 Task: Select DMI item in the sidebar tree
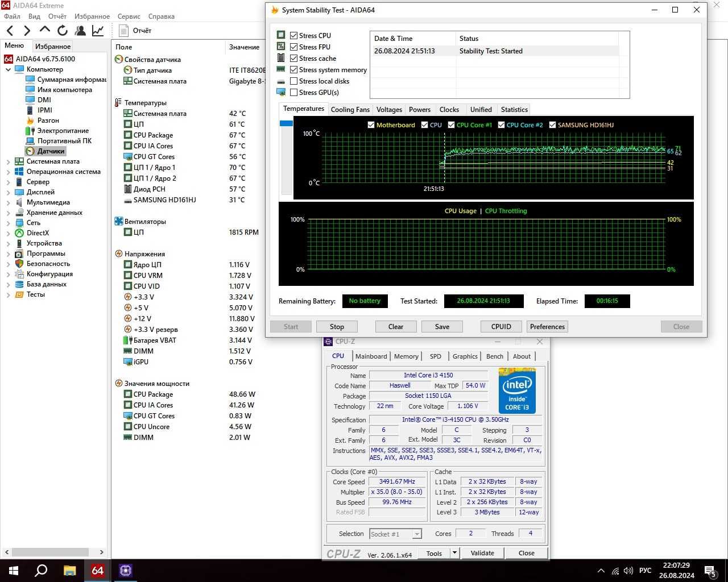pos(44,100)
